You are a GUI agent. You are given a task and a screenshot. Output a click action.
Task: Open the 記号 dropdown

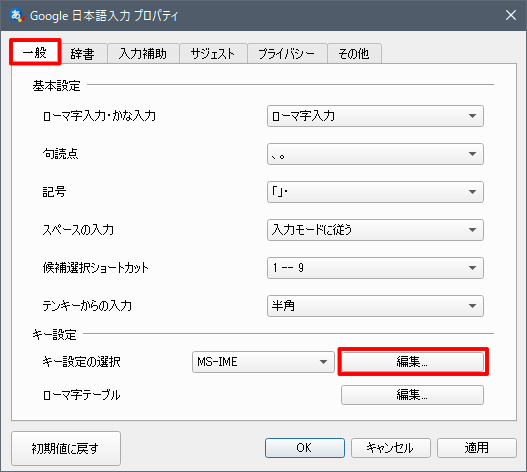click(375, 192)
